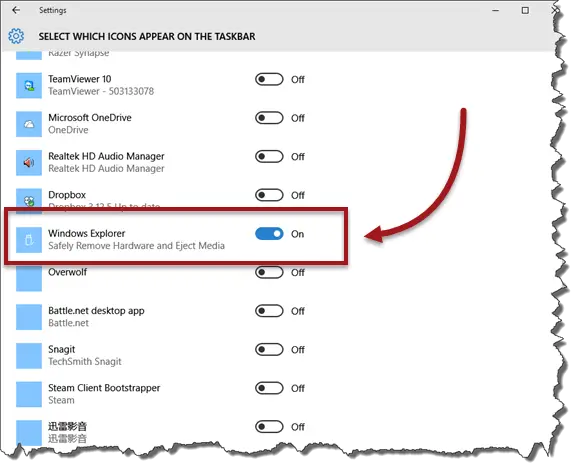580x471 pixels.
Task: Switch on Battle.net desktop app toggle
Action: pyautogui.click(x=269, y=311)
